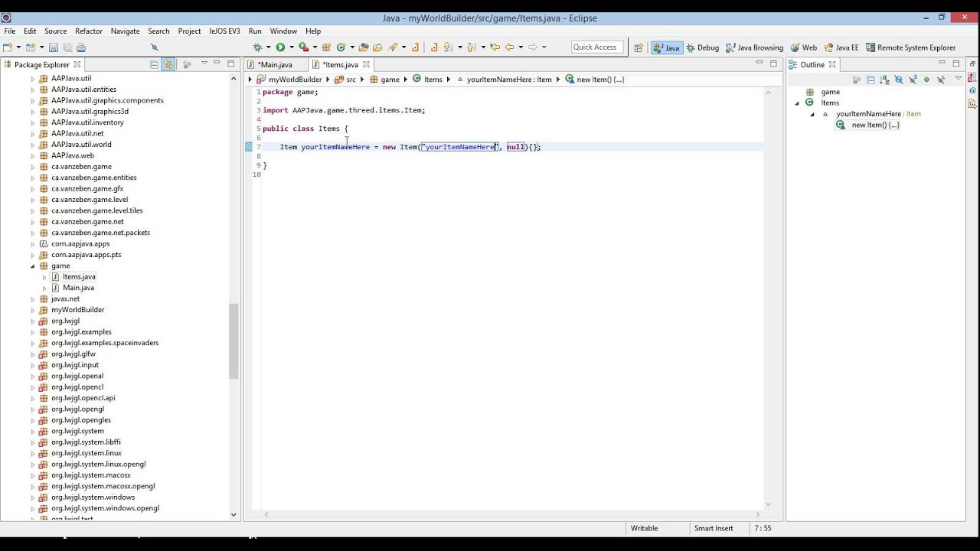Open the Refactor menu
Image resolution: width=980 pixels, height=551 pixels.
click(x=89, y=31)
